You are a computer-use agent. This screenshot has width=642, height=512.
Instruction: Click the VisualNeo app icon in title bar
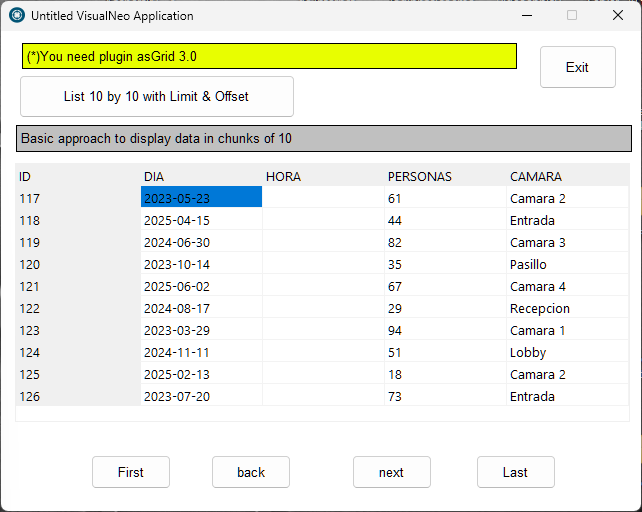tap(17, 16)
